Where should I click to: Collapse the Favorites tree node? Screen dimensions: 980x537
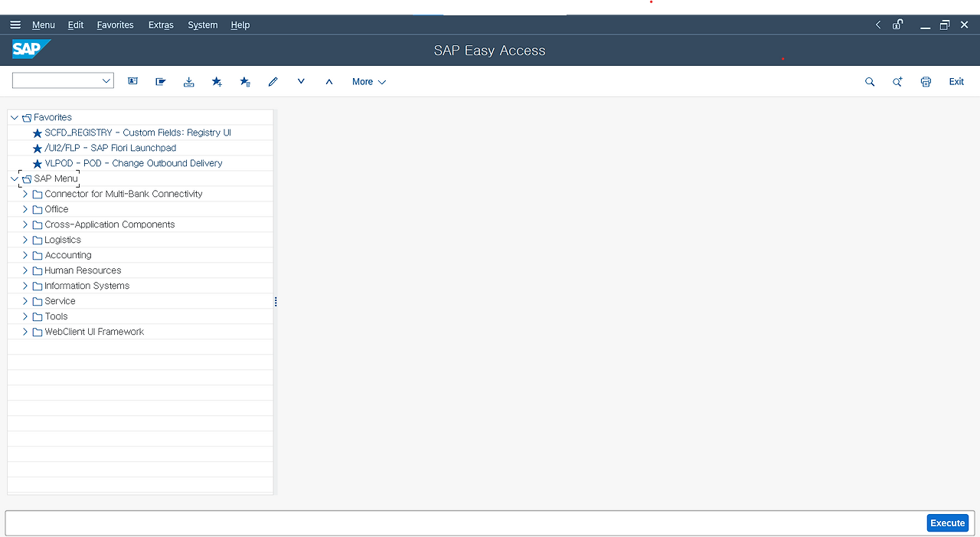click(x=13, y=117)
